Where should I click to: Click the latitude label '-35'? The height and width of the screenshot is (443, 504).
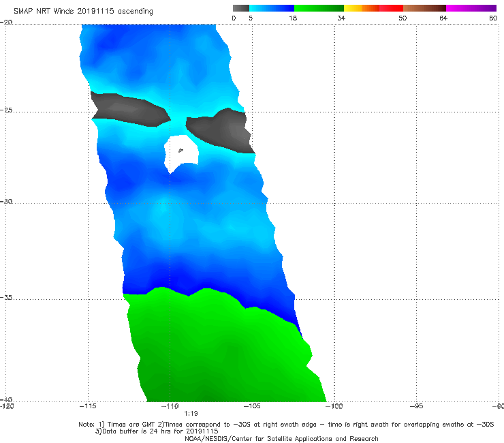pyautogui.click(x=6, y=297)
